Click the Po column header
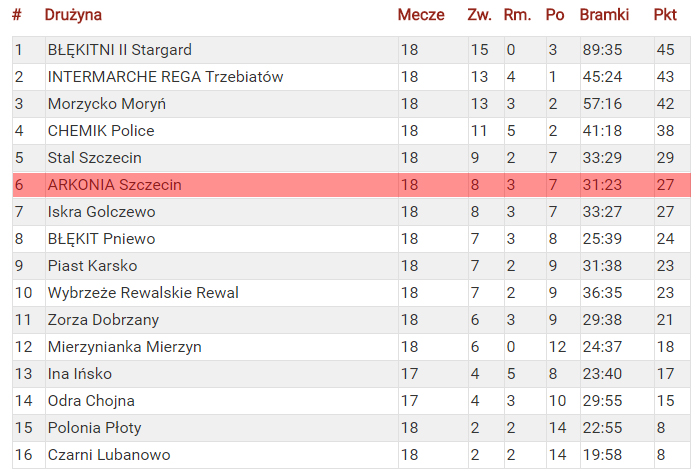Screen dimensions: 700x476 point(555,15)
